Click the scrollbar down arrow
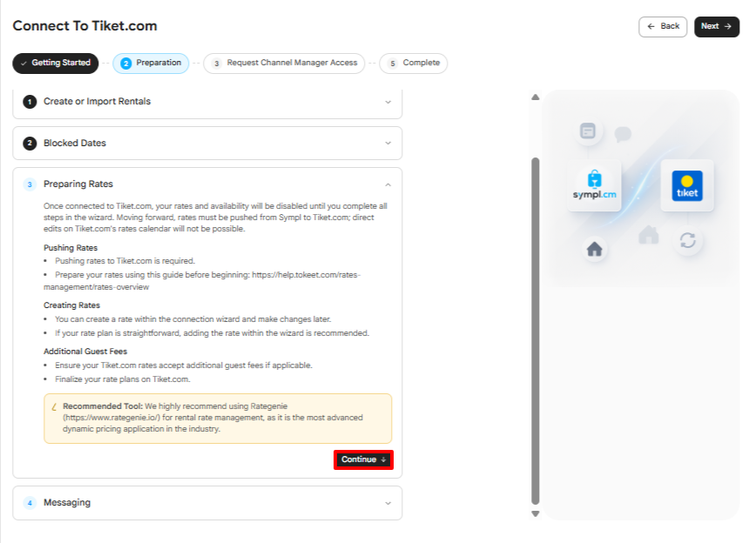 [535, 513]
